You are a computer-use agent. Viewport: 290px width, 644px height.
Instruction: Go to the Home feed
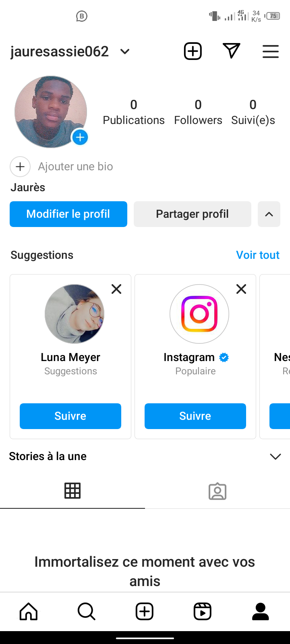[29, 611]
